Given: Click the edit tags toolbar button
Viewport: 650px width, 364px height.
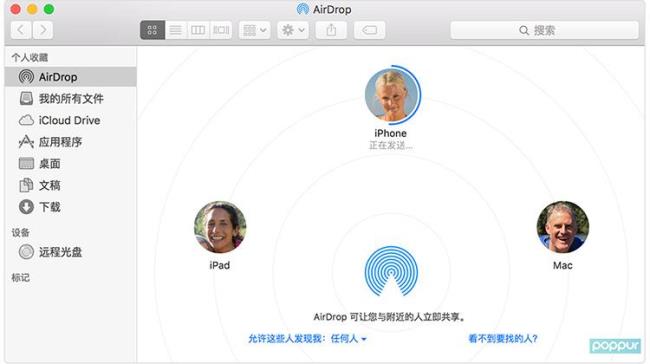Looking at the screenshot, I should 369,30.
